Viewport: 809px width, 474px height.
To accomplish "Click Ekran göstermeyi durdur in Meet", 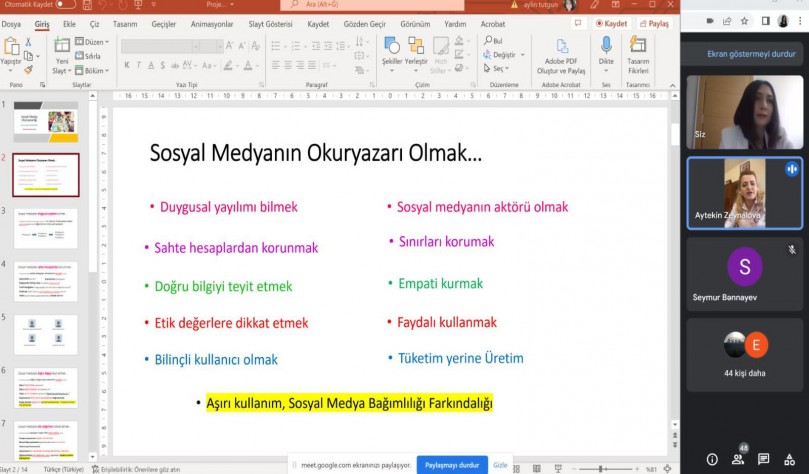I will tap(751, 54).
